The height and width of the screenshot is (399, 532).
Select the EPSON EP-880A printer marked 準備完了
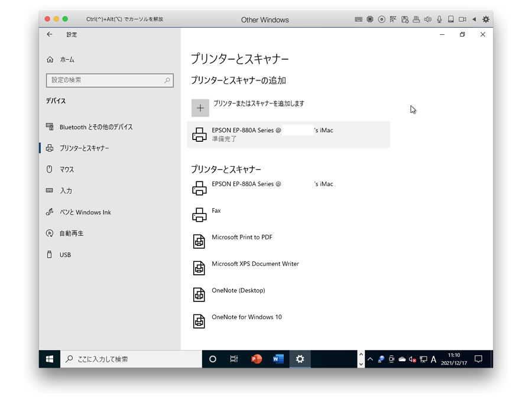tap(288, 134)
